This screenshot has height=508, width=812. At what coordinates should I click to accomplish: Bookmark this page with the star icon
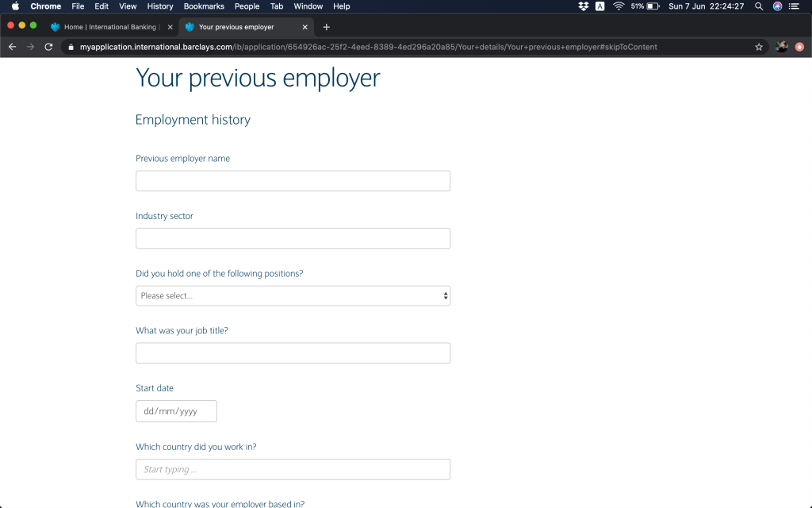(x=759, y=47)
